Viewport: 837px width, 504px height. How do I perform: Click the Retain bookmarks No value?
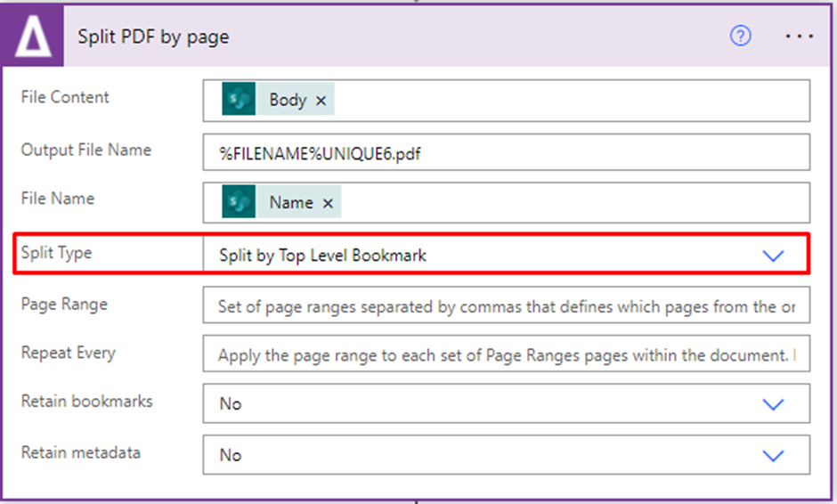231,404
